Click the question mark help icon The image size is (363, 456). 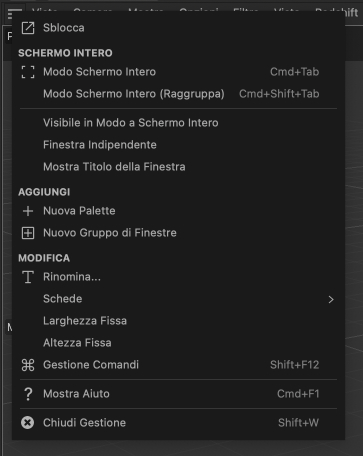tap(28, 394)
